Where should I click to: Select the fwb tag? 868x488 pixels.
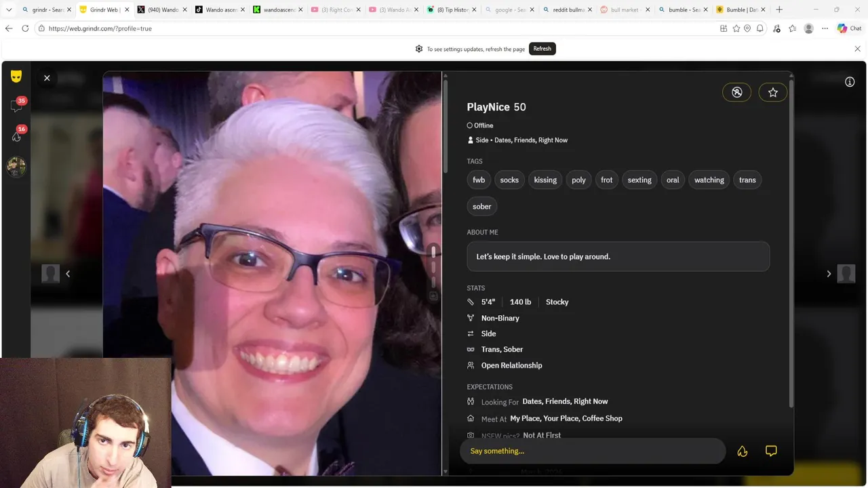pos(479,180)
